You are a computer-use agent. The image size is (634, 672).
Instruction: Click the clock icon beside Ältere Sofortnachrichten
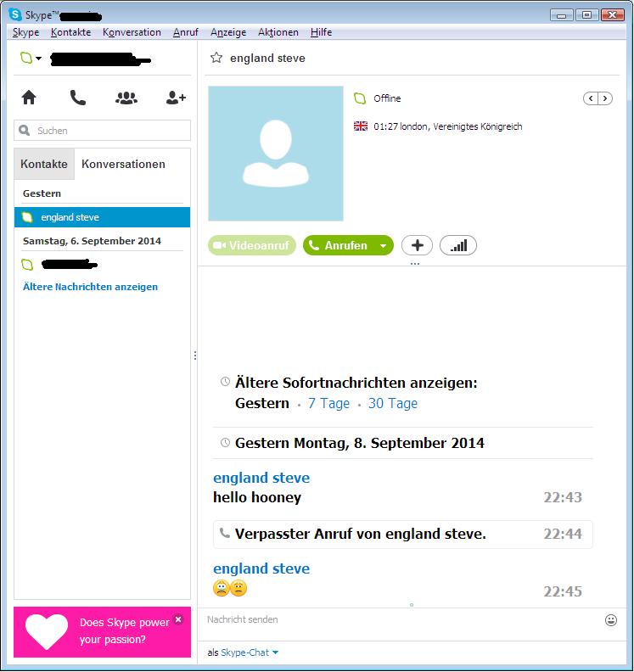tap(225, 382)
